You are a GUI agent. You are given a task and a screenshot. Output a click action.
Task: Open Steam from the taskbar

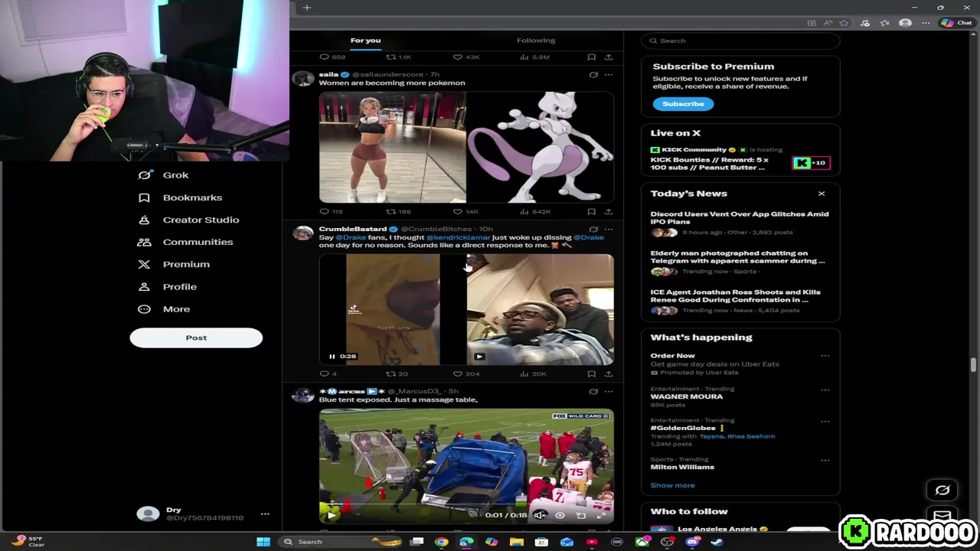tap(717, 542)
